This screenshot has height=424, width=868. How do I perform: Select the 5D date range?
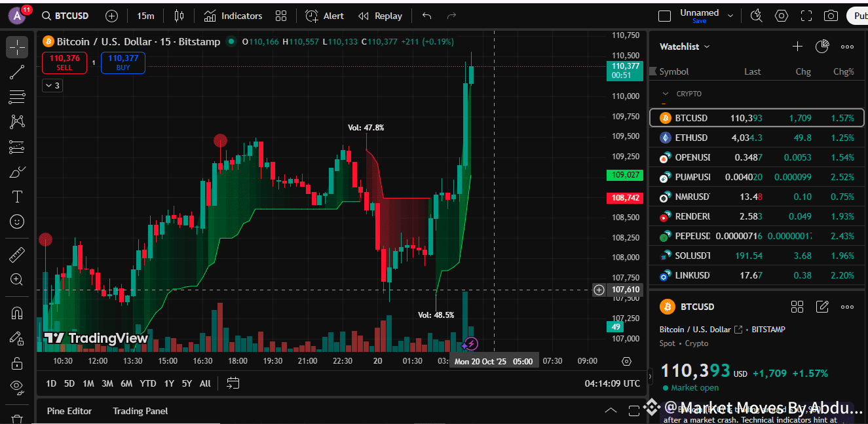click(x=69, y=383)
